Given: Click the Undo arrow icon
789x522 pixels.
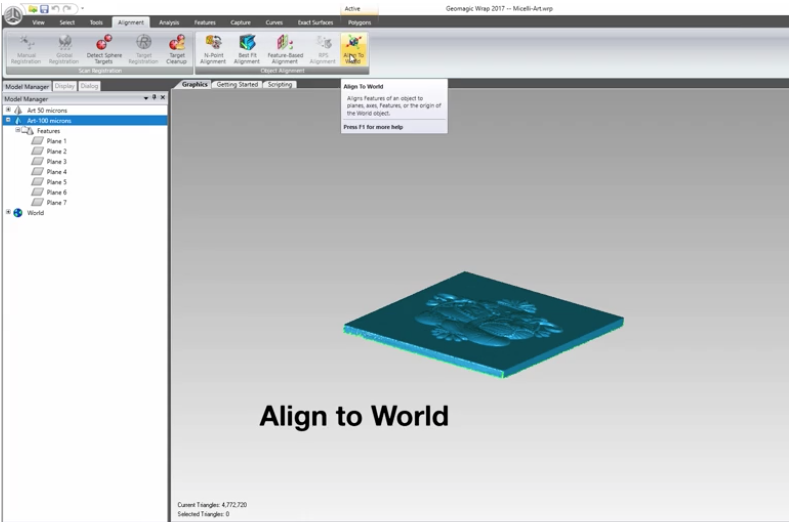Looking at the screenshot, I should [x=55, y=9].
